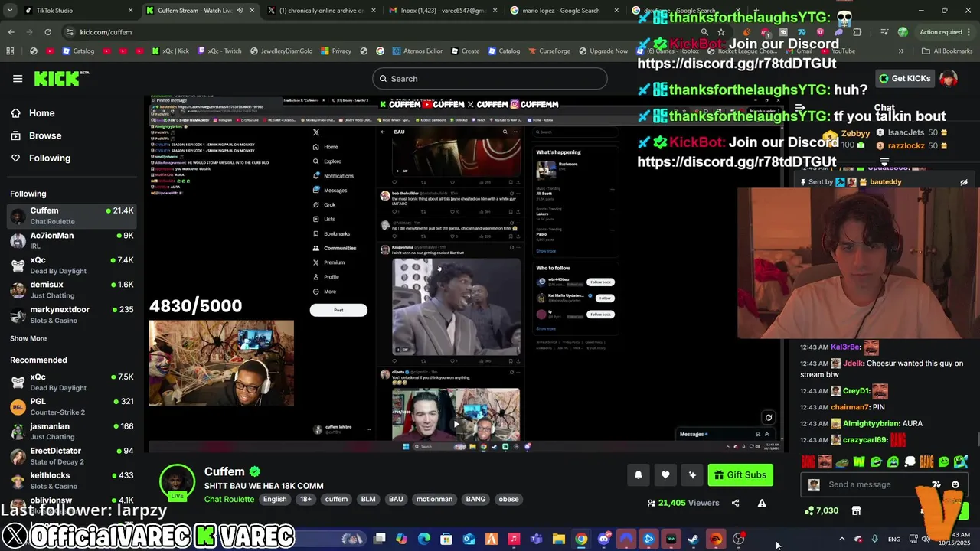Mute the Cuffem Stream tab audio
This screenshot has width=980, height=551.
[240, 11]
